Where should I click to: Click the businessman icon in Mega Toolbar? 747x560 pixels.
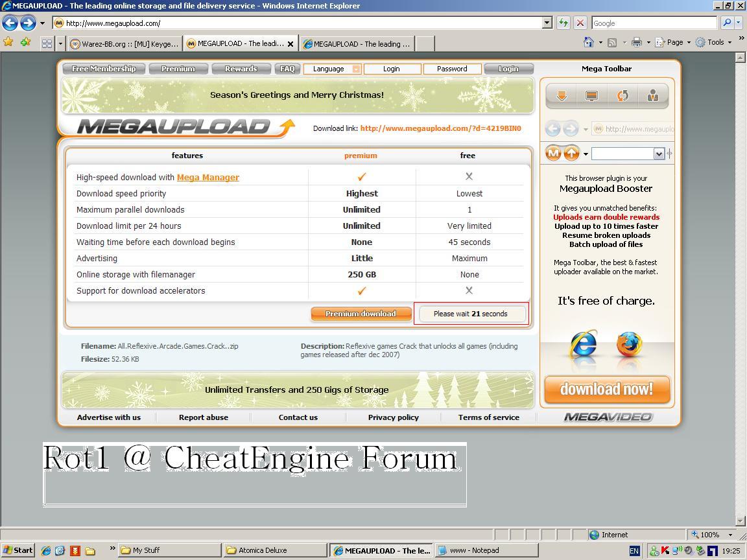point(653,96)
